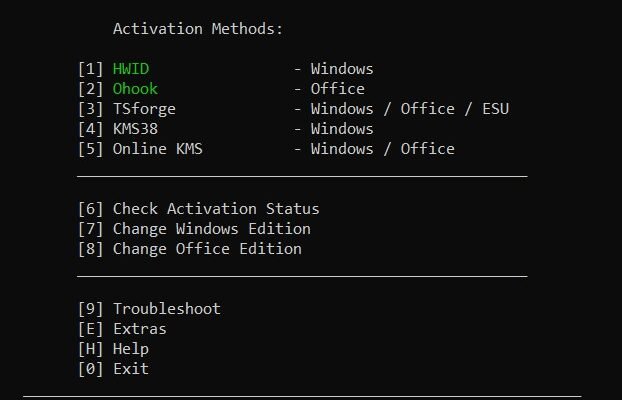The image size is (622, 400).
Task: Click the [0] bracket key label
Action: (x=90, y=369)
